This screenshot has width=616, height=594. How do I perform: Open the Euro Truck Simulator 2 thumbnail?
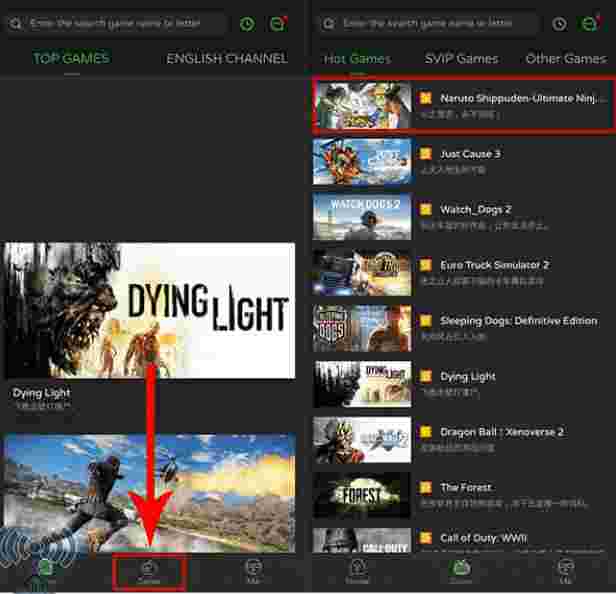(x=362, y=272)
